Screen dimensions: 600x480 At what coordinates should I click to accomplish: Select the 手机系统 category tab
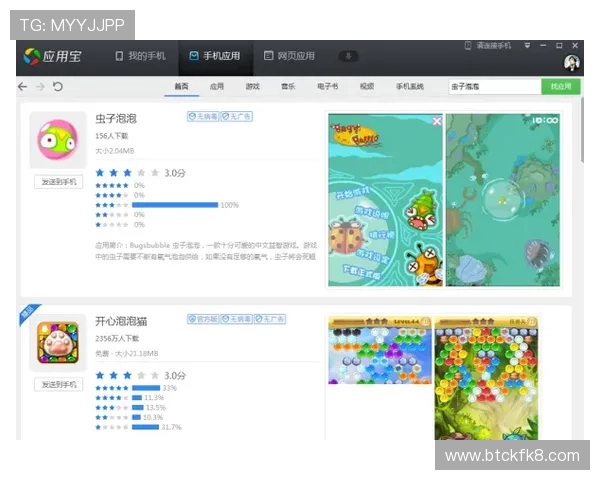[x=410, y=87]
